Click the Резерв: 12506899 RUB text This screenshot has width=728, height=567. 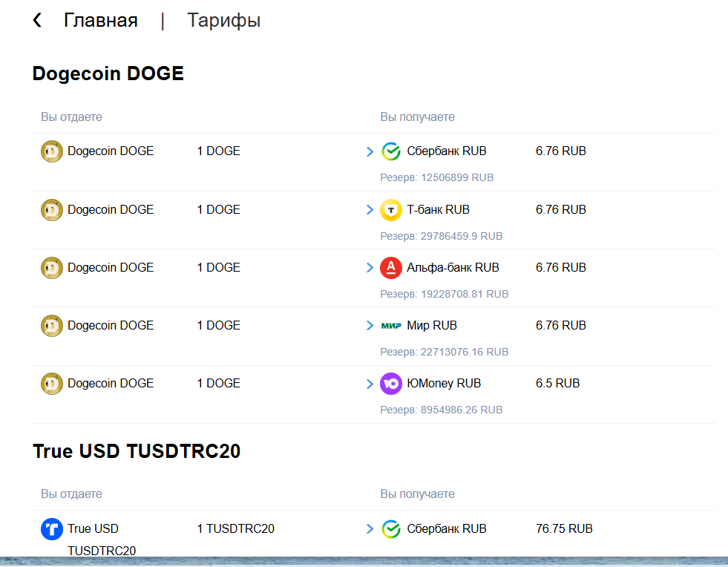[x=437, y=177]
